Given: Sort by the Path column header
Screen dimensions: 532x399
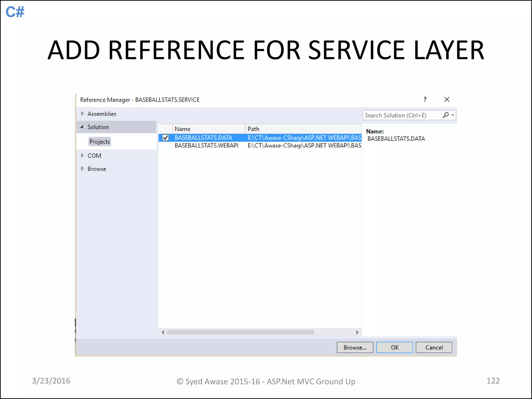Looking at the screenshot, I should 303,129.
